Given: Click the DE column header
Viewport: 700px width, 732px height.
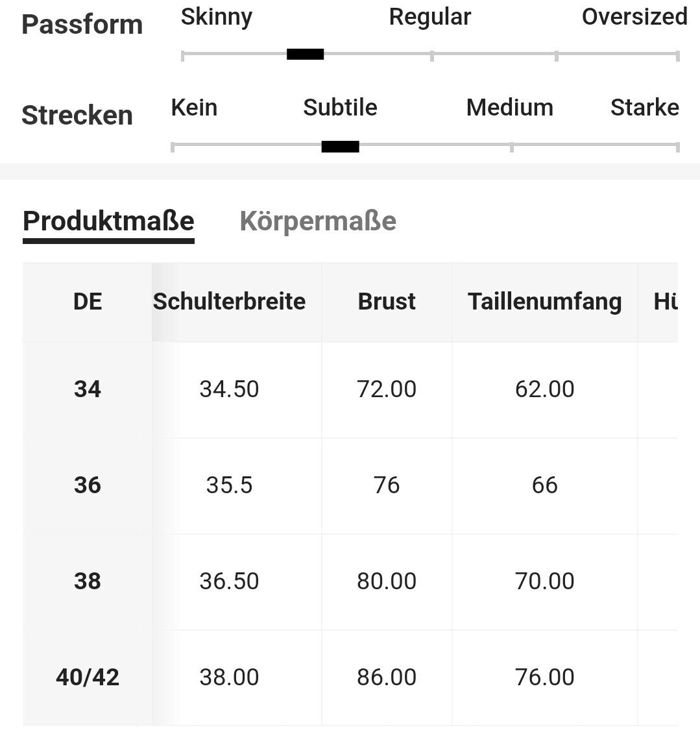Looking at the screenshot, I should click(x=88, y=302).
